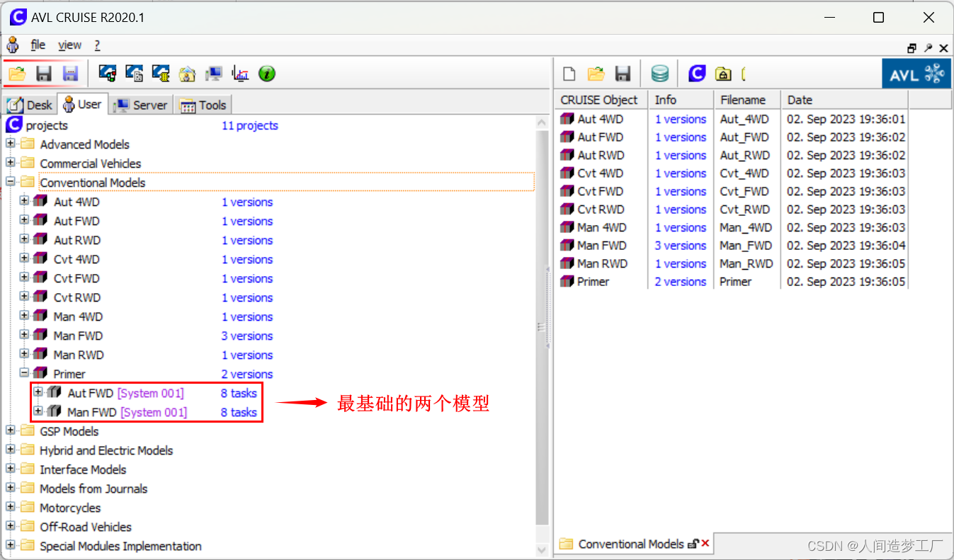Open the green info icon

click(x=267, y=73)
